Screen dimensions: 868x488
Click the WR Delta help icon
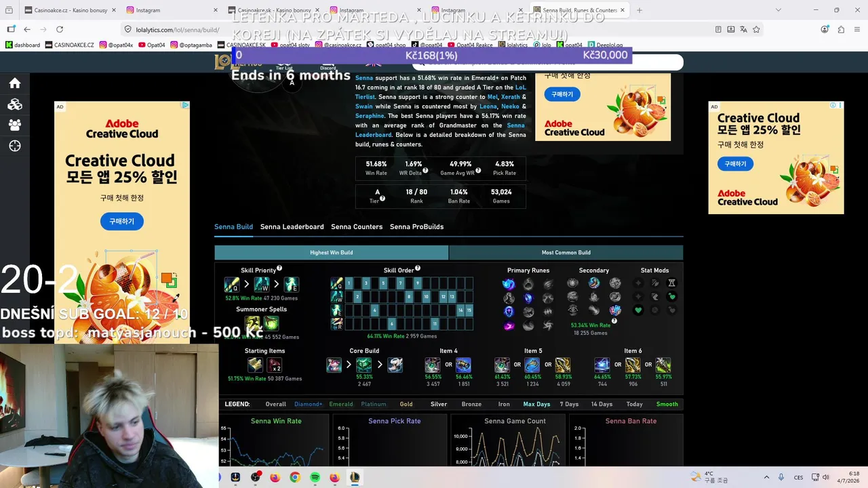[x=425, y=171]
